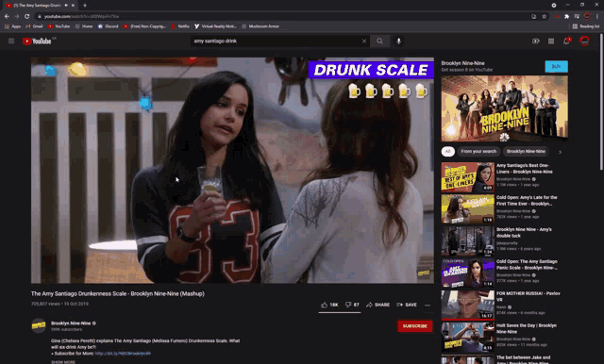The image size is (604, 364).
Task: Go to YouTube home via logo
Action: (x=37, y=41)
